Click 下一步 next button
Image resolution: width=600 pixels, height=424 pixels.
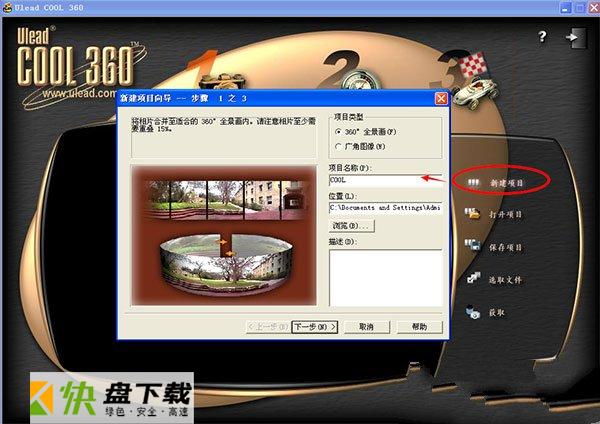pyautogui.click(x=315, y=327)
